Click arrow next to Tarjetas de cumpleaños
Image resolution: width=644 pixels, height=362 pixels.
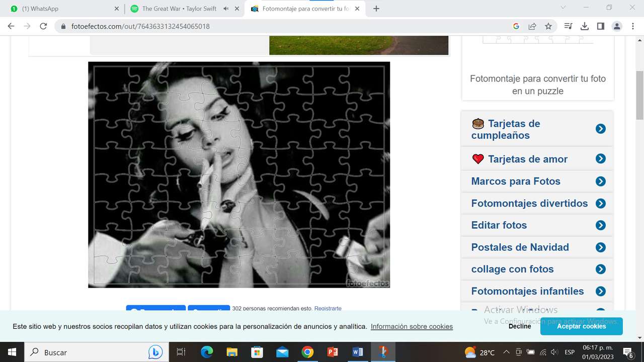(600, 129)
